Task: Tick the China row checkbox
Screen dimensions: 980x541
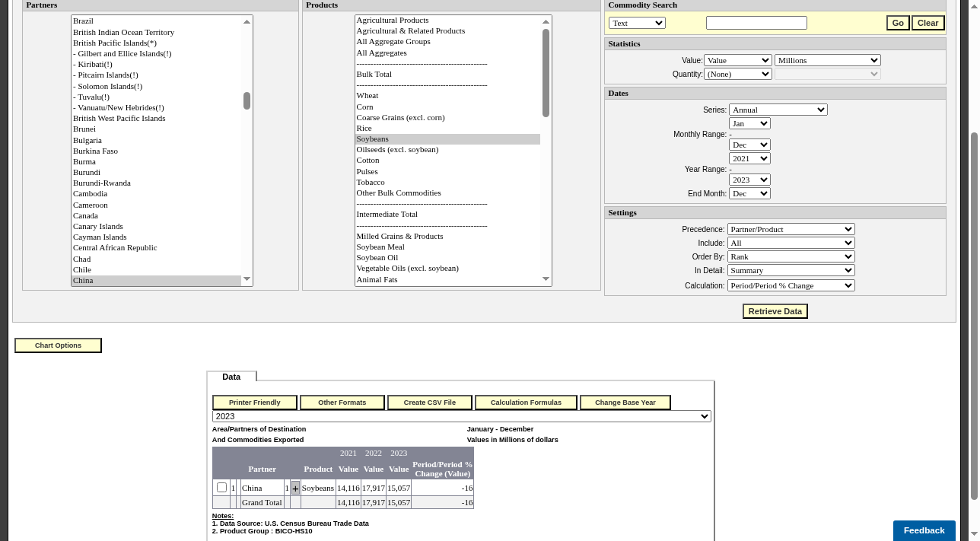Action: coord(221,488)
